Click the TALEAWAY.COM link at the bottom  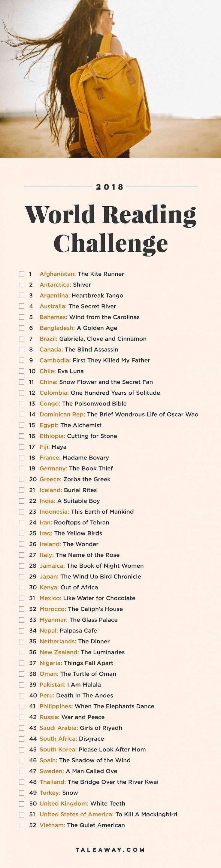click(110, 850)
